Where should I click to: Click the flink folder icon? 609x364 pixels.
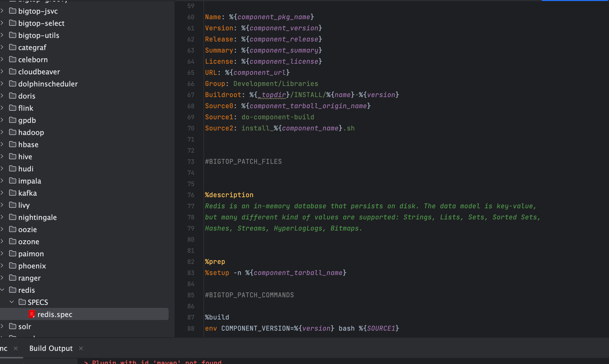pyautogui.click(x=12, y=108)
